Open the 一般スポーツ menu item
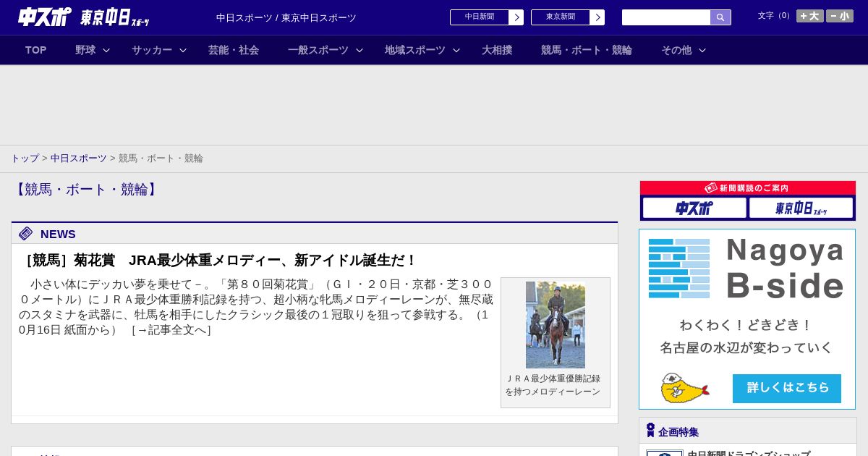The height and width of the screenshot is (456, 868). click(x=318, y=50)
